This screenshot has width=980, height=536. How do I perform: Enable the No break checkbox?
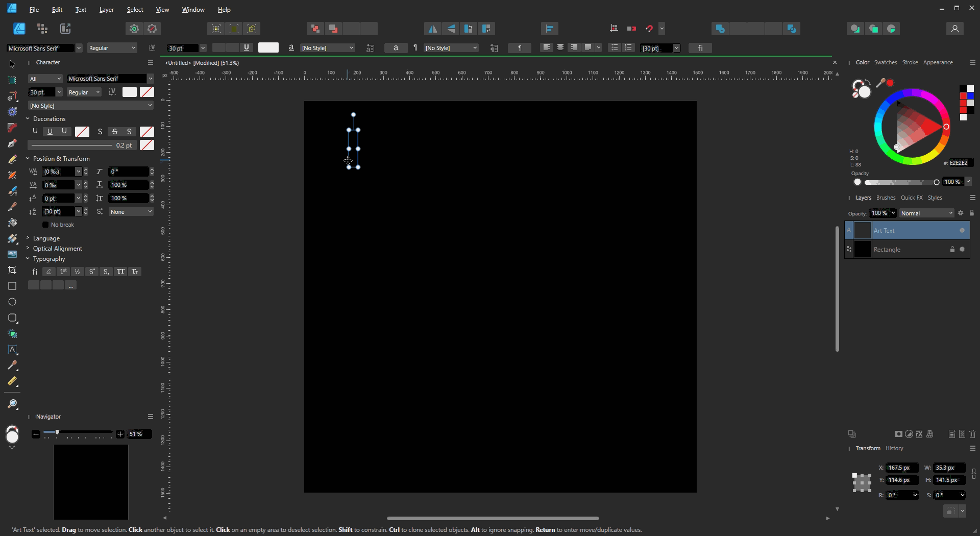pos(45,225)
